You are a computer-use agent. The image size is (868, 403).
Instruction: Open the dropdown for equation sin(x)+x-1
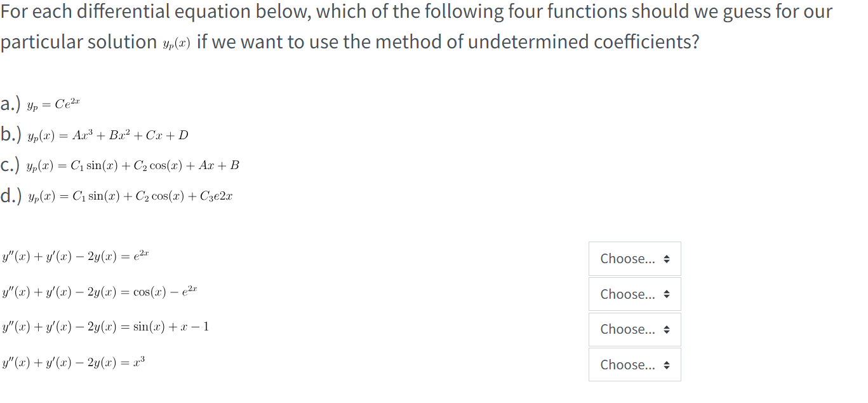(634, 329)
